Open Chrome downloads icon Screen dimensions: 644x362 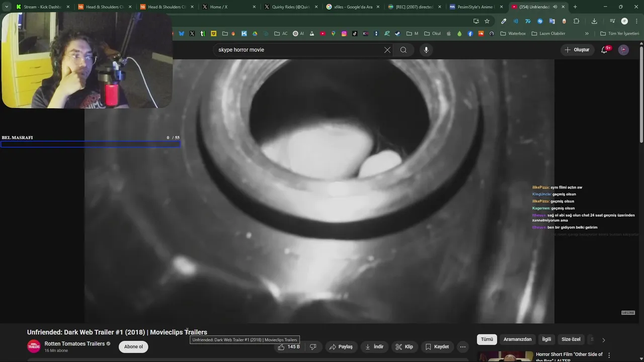[594, 21]
